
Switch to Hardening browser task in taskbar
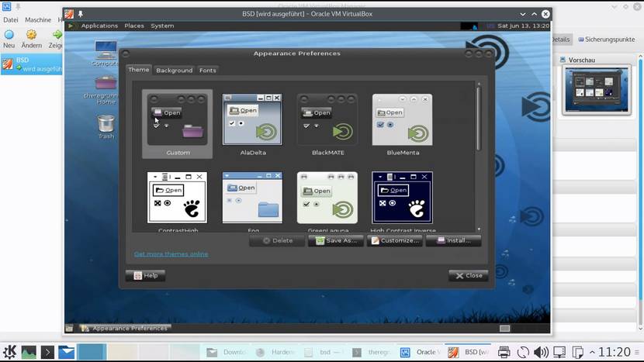(x=276, y=352)
